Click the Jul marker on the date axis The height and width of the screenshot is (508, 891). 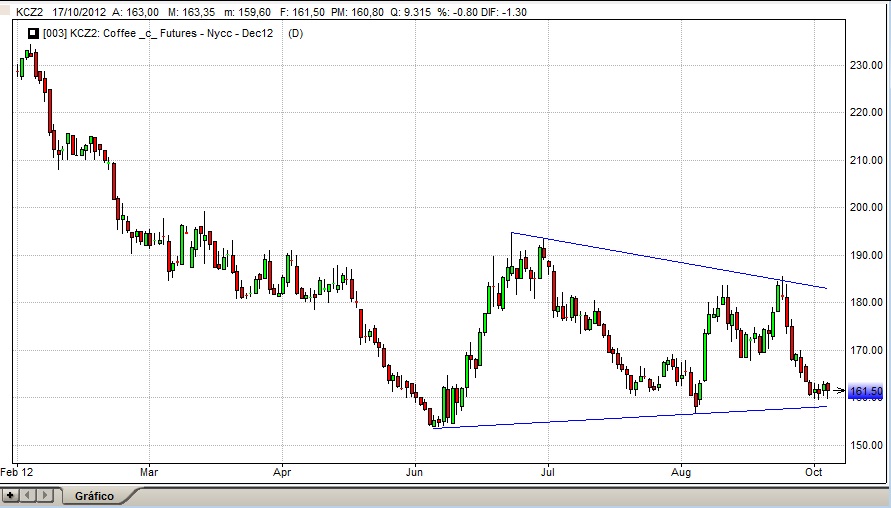click(x=547, y=470)
